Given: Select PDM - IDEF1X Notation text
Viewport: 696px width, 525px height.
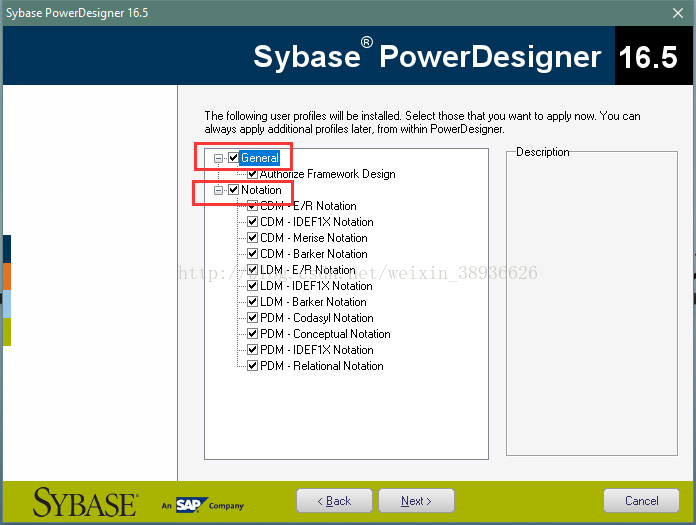Looking at the screenshot, I should pos(317,349).
